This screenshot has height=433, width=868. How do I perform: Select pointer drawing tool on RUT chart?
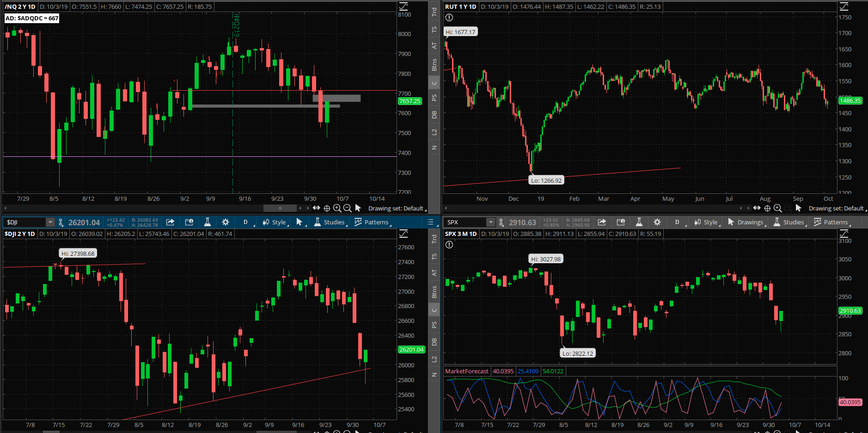click(x=798, y=208)
